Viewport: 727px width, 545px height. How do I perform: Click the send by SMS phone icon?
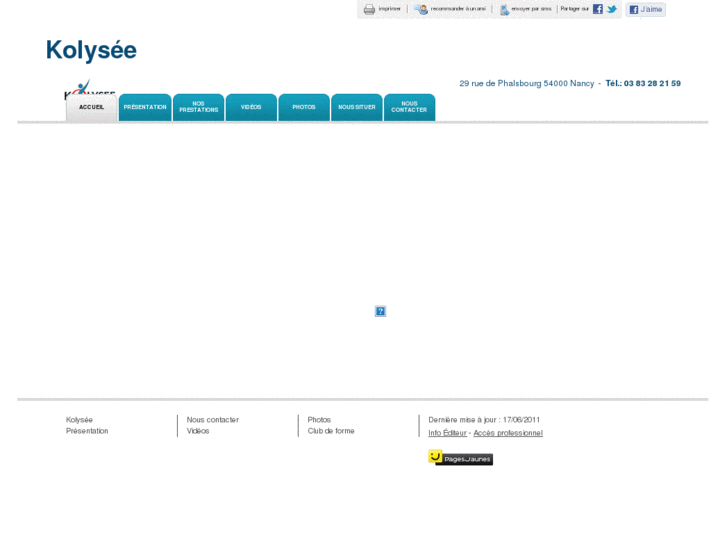[504, 9]
